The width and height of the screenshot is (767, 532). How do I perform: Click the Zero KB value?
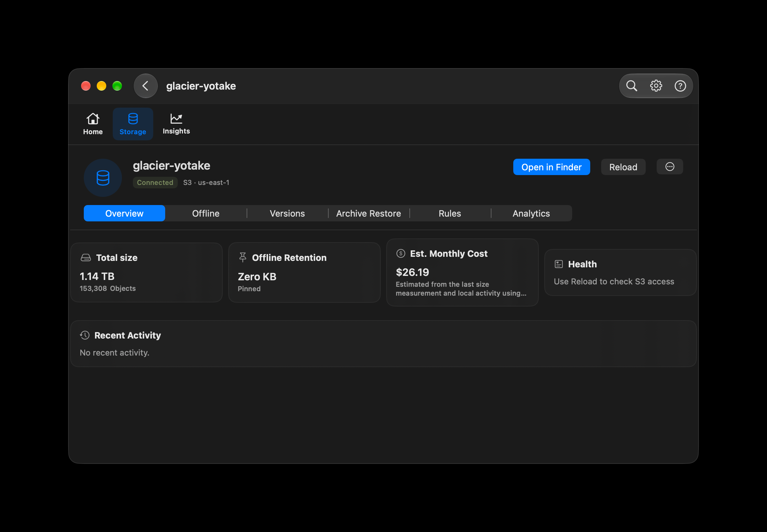coord(257,277)
